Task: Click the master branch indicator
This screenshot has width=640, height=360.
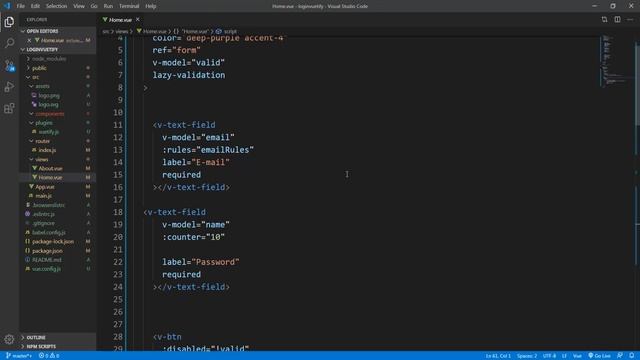Action: pyautogui.click(x=19, y=356)
